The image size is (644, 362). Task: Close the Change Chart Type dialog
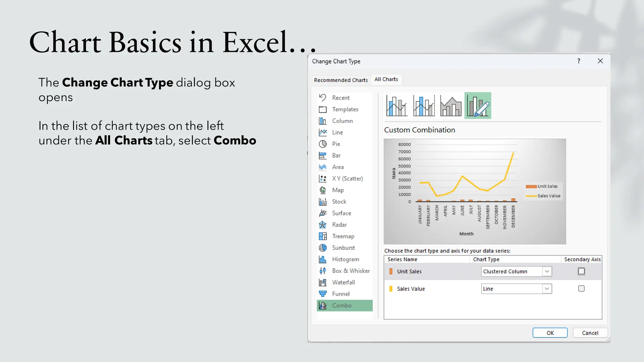600,61
